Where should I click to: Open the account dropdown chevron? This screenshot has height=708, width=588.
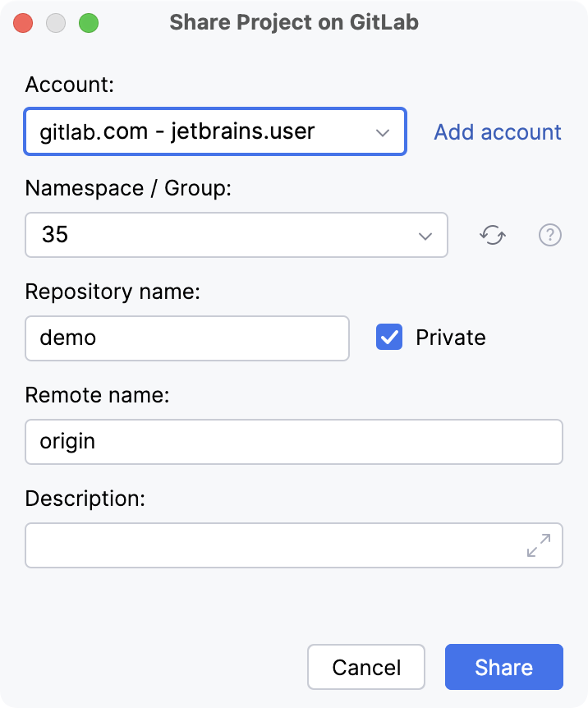(x=383, y=131)
